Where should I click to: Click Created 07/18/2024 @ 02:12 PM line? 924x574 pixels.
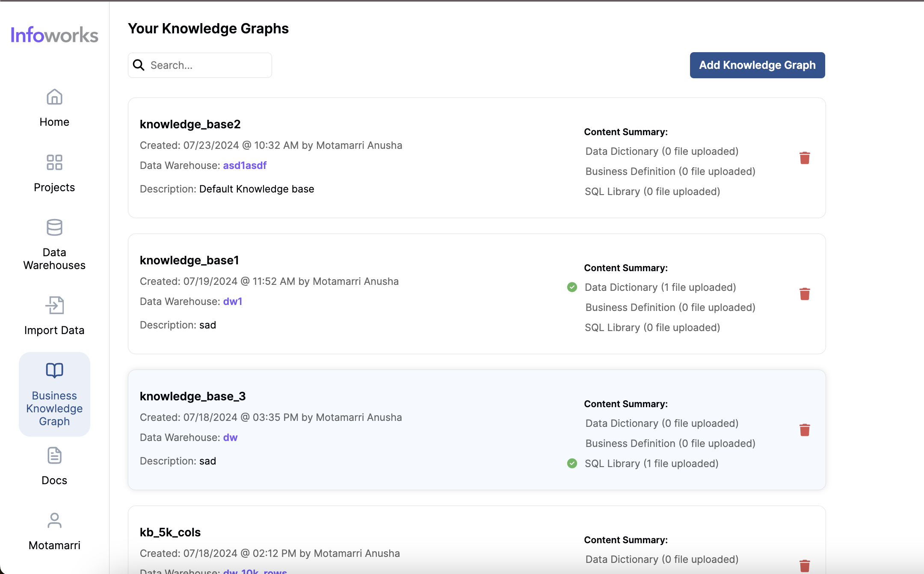269,553
